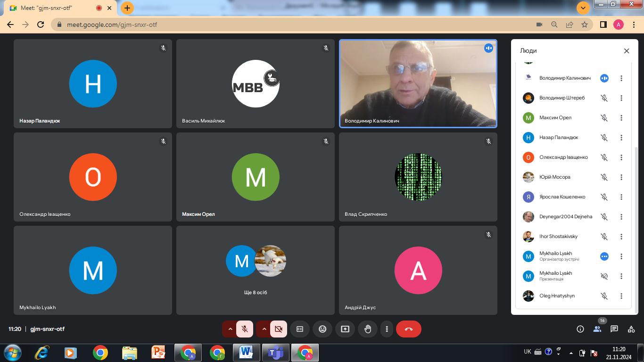The height and width of the screenshot is (362, 644).
Task: Click the present screen icon
Action: 345,329
